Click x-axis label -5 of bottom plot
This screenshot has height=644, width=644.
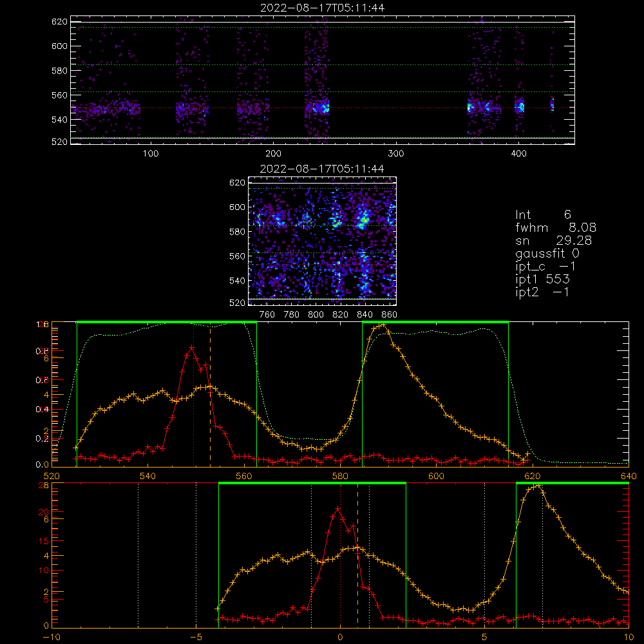coord(196,638)
